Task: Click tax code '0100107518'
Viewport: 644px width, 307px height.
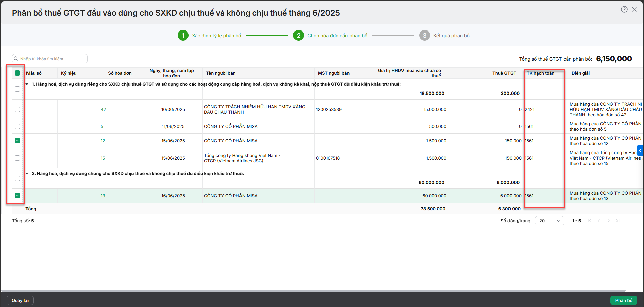Action: [x=328, y=158]
